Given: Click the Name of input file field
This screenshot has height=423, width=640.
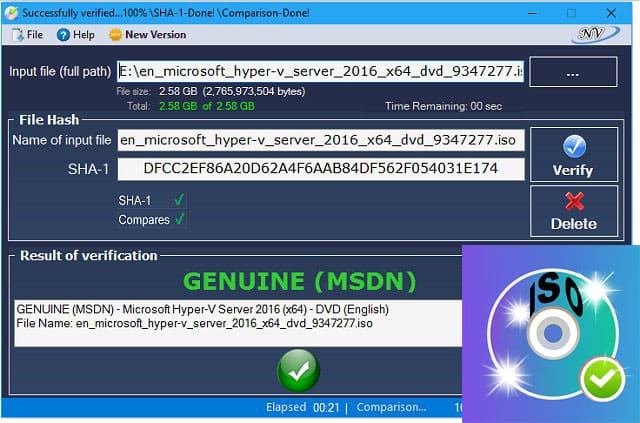Looking at the screenshot, I should click(x=321, y=140).
